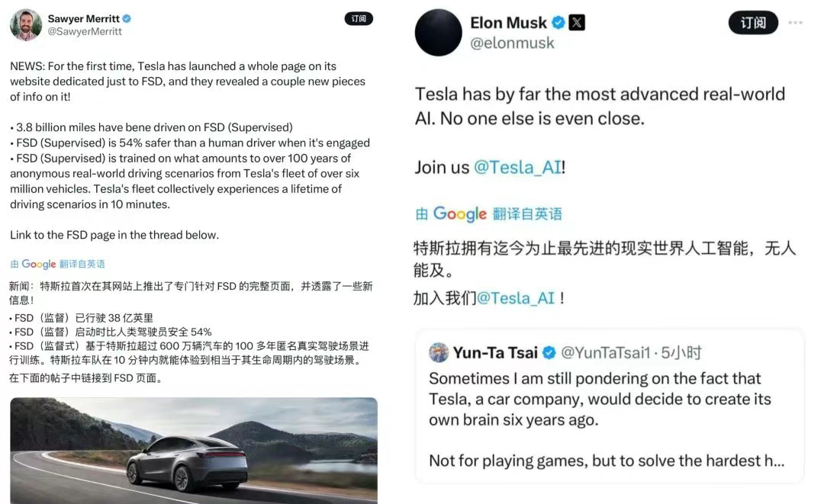Viewport: 824px width, 504px height.
Task: Click Google 翻译自英语 label under Elon's post
Action: [x=488, y=213]
